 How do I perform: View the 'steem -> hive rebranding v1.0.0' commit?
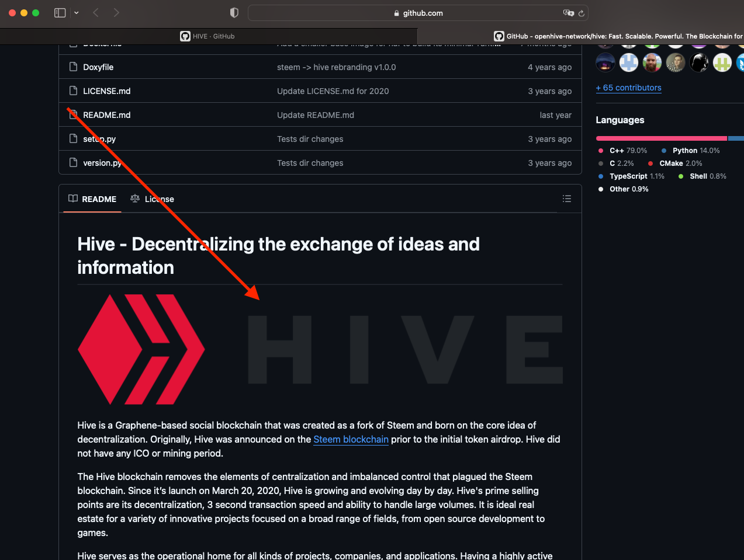(x=337, y=67)
